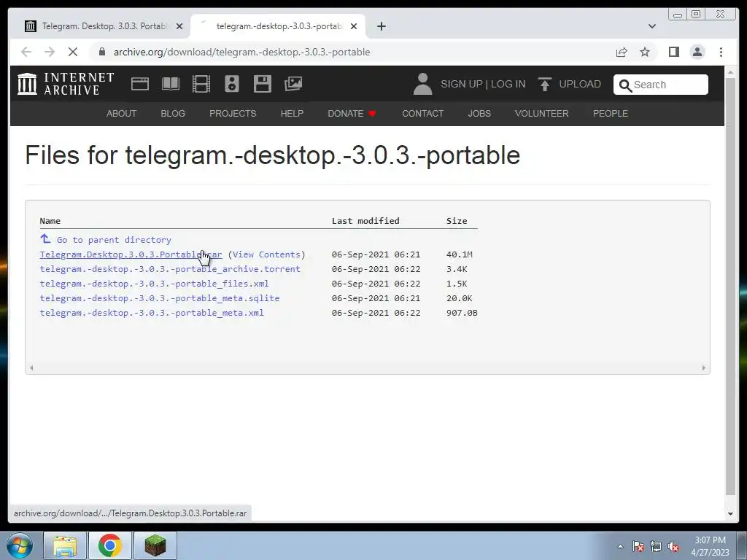
Task: Open Chrome side panel icon
Action: [x=673, y=52]
